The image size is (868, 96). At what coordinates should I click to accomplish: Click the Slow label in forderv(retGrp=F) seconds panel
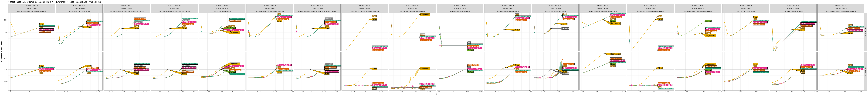click(x=374, y=69)
